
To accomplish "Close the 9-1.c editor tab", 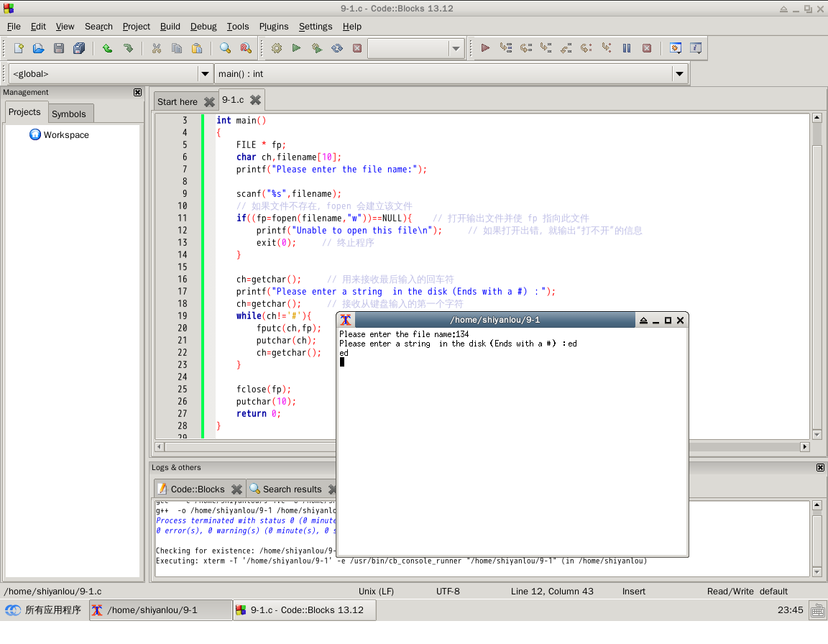I will [x=256, y=100].
